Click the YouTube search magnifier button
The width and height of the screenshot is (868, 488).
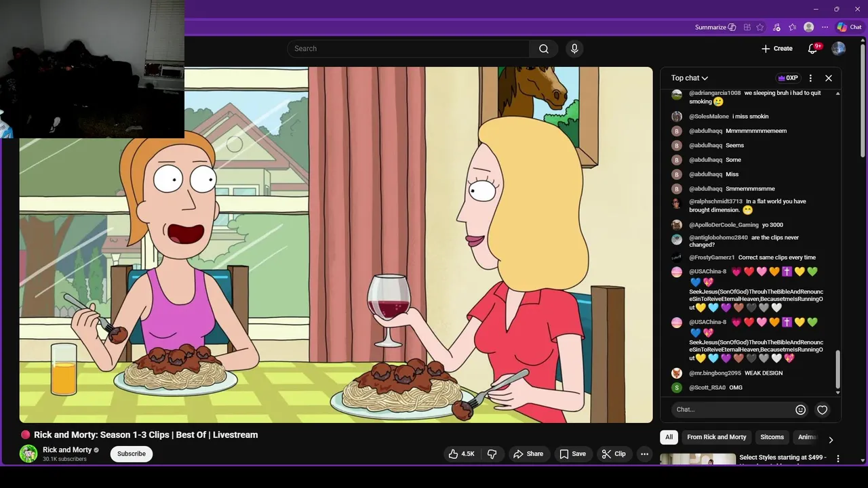pos(544,49)
